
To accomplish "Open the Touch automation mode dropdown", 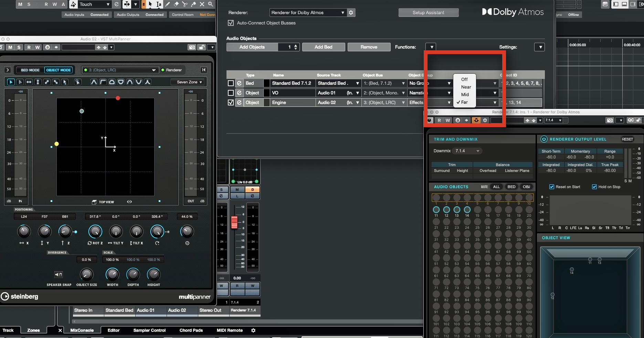I will pos(94,4).
